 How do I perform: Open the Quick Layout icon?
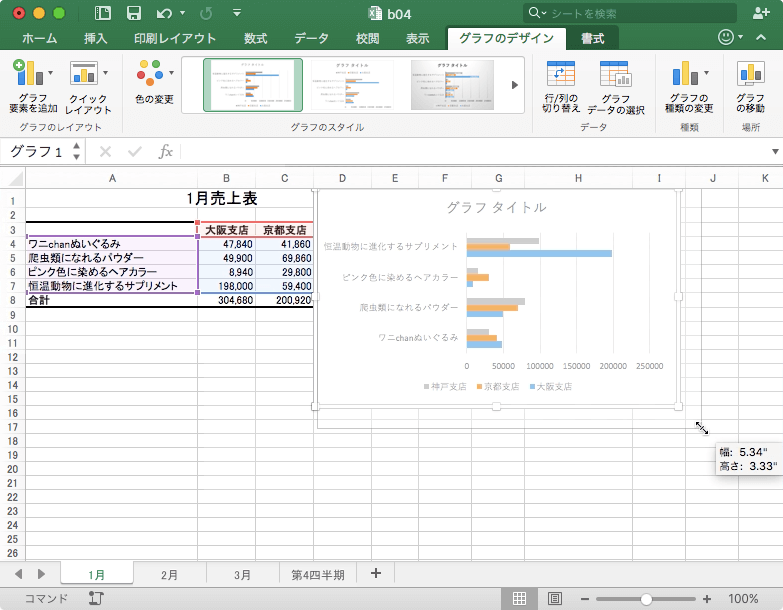(83, 73)
